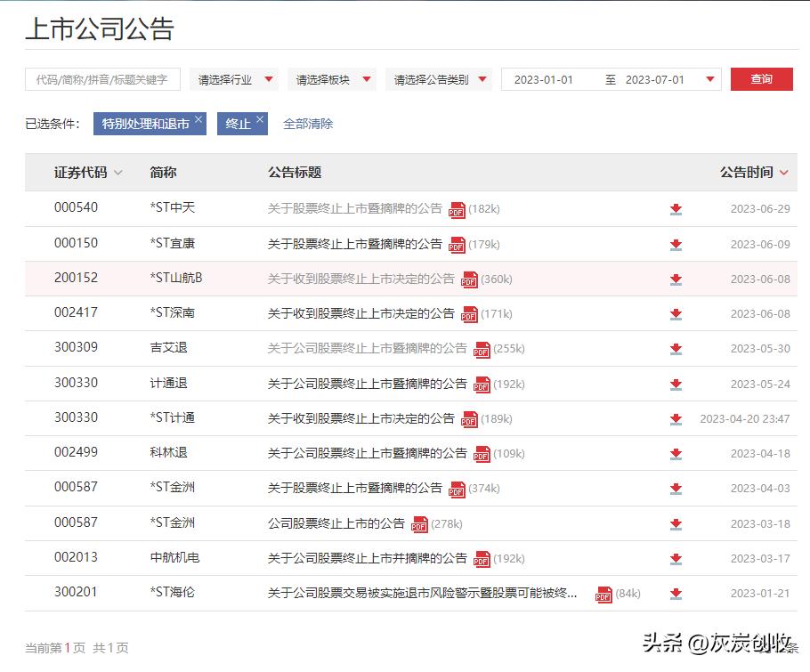Open the PDF icon next to 中航机电's announcement
Image resolution: width=810 pixels, height=672 pixels.
click(482, 558)
